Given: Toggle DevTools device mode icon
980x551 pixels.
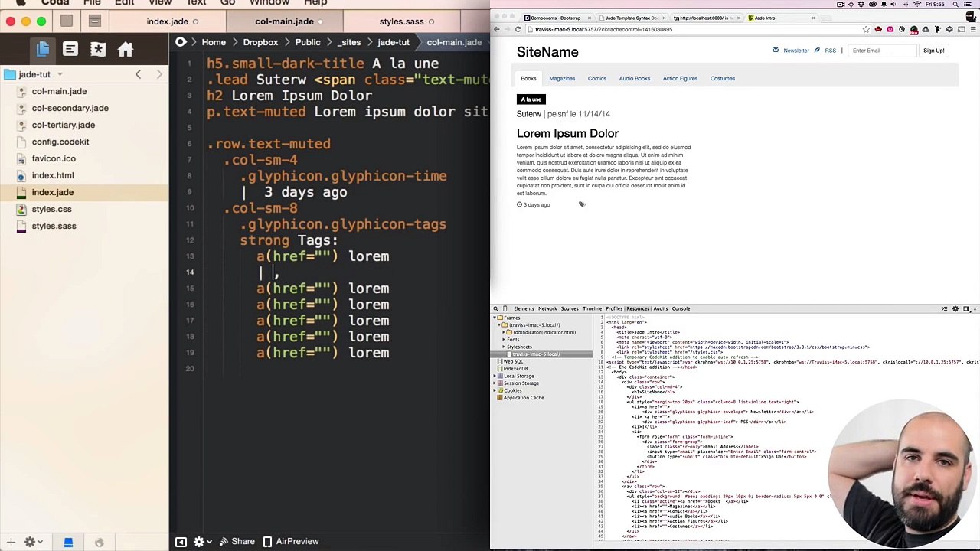Looking at the screenshot, I should click(505, 308).
